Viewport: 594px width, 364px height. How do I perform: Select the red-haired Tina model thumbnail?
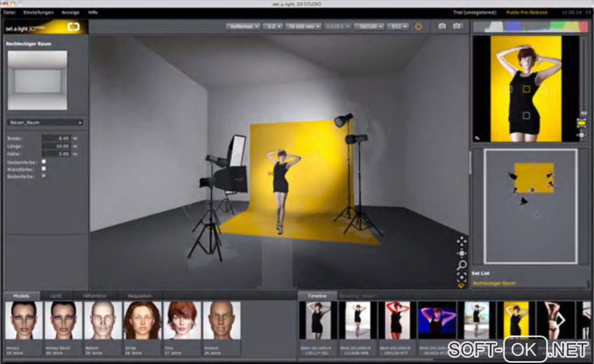[x=182, y=320]
